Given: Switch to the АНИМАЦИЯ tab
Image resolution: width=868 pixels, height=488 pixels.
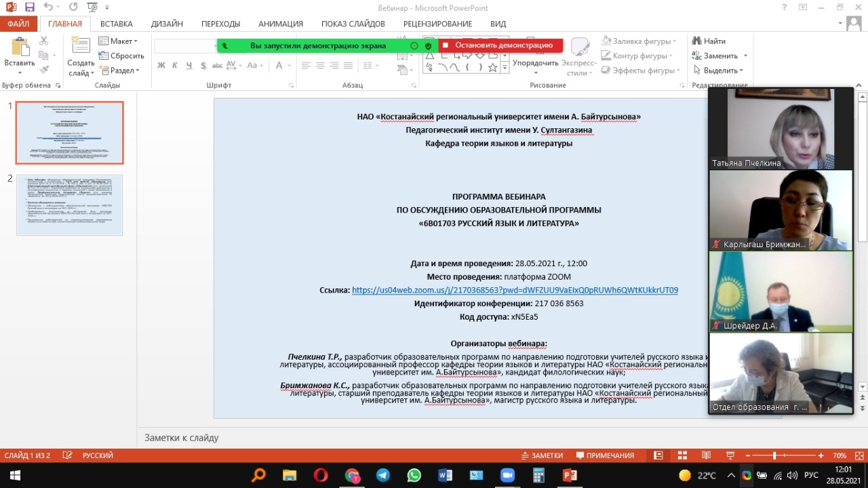Looking at the screenshot, I should pyautogui.click(x=281, y=24).
